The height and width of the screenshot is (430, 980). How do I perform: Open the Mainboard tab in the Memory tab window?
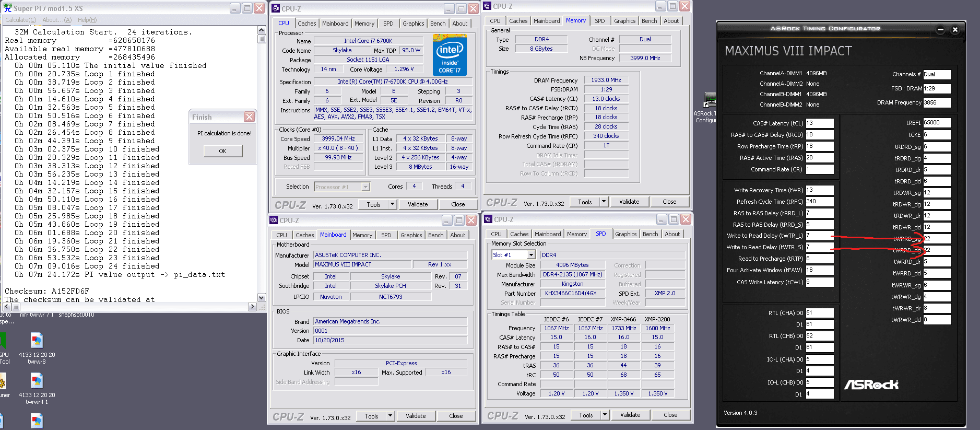tap(547, 21)
